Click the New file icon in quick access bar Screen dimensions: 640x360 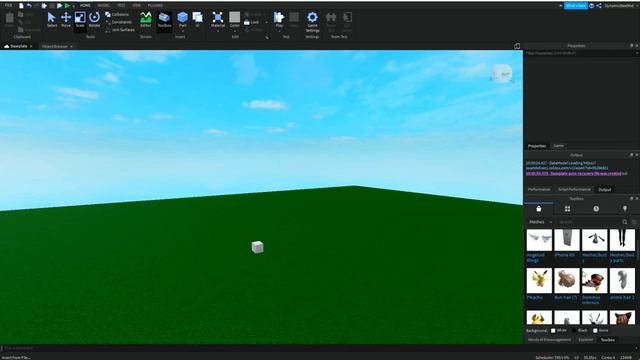21,6
